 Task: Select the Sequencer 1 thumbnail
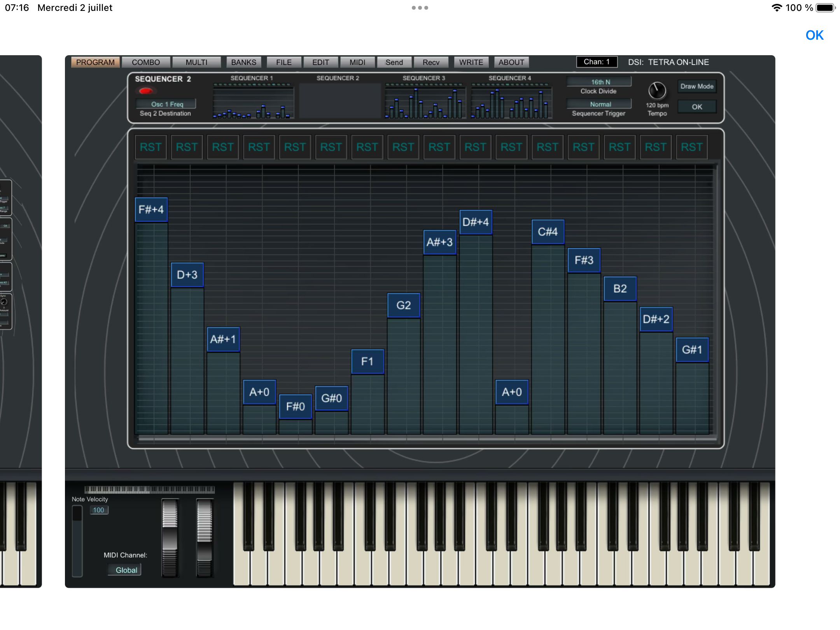[x=253, y=101]
